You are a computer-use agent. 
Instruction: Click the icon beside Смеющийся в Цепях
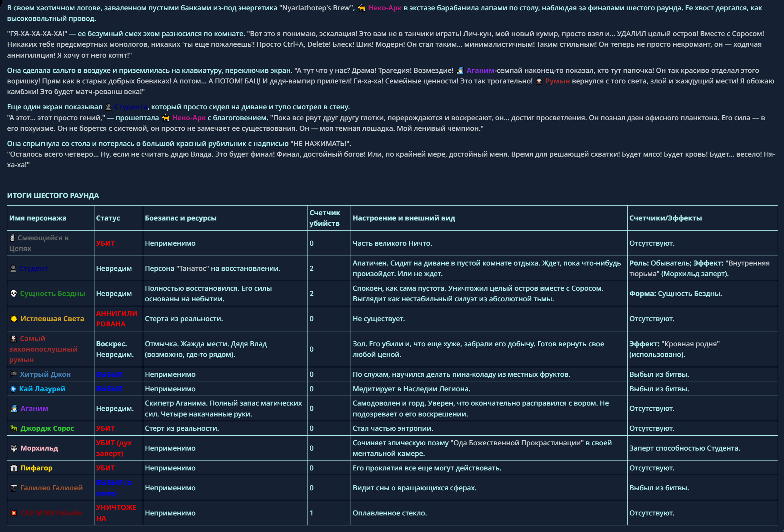click(13, 238)
